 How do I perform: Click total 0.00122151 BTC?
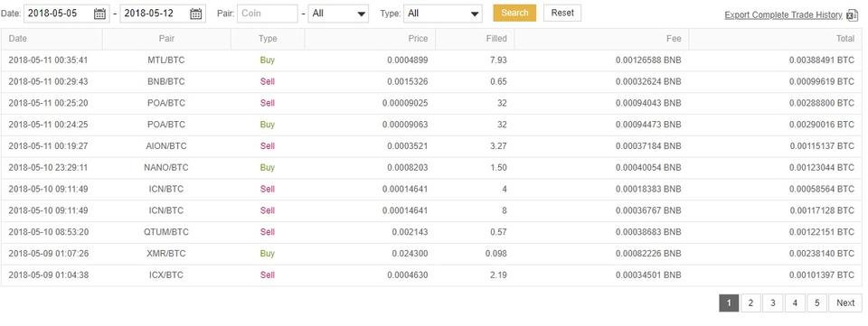(822, 232)
